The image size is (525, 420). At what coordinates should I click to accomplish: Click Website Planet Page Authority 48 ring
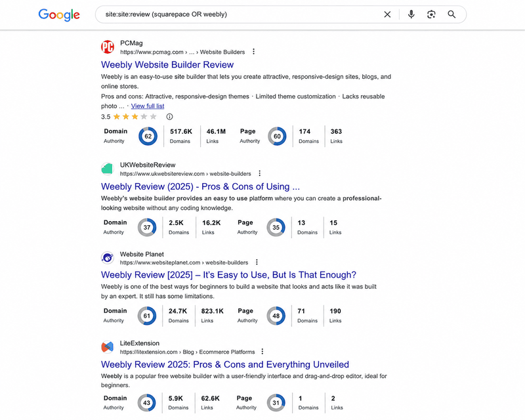click(x=276, y=316)
